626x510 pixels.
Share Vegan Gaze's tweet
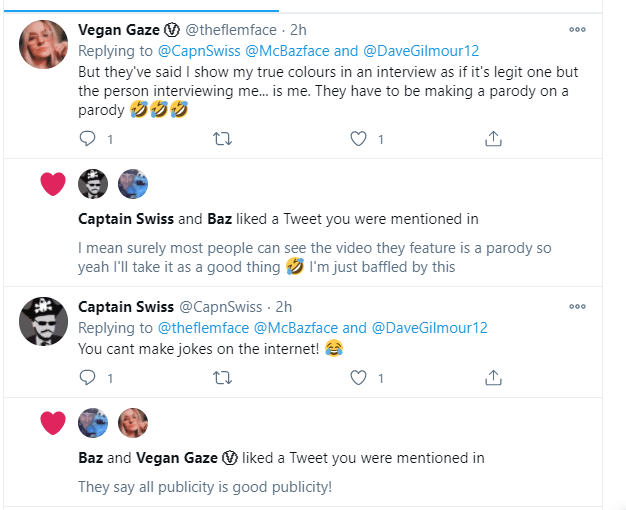tap(493, 139)
